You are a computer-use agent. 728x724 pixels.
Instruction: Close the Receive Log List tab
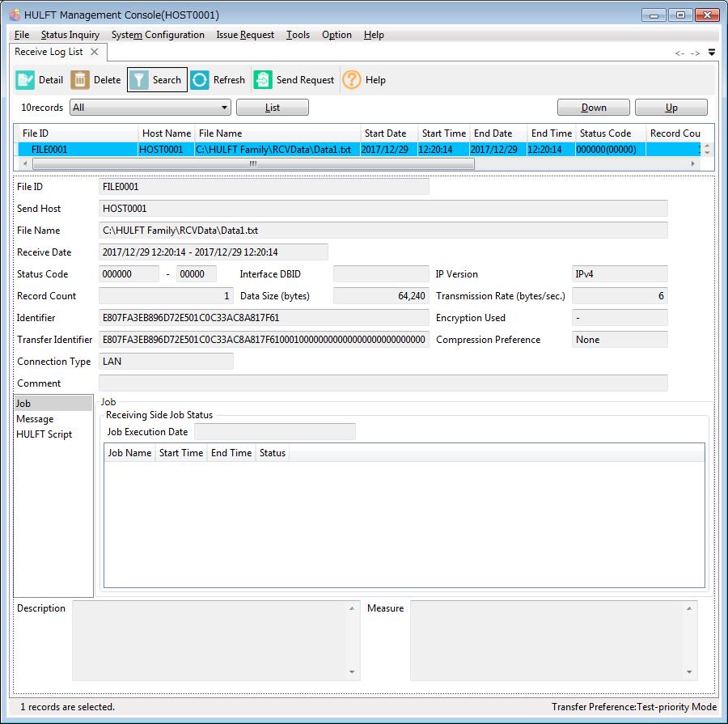pos(95,52)
